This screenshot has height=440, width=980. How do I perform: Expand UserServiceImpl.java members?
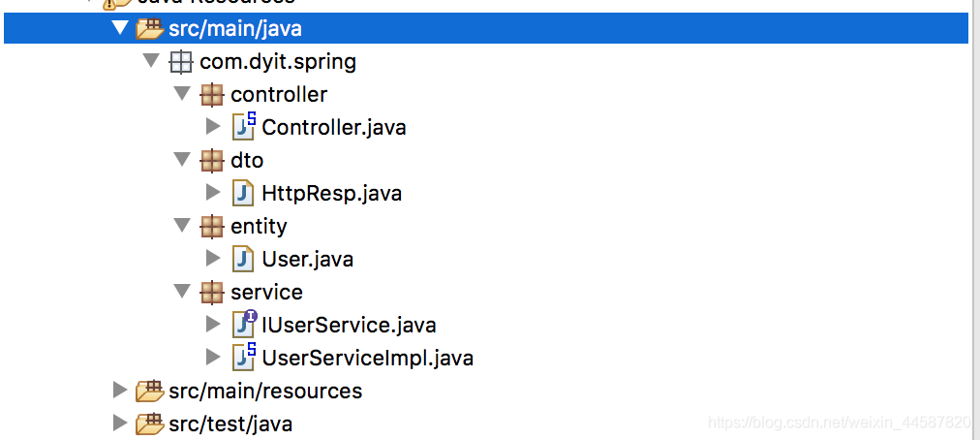tap(213, 358)
